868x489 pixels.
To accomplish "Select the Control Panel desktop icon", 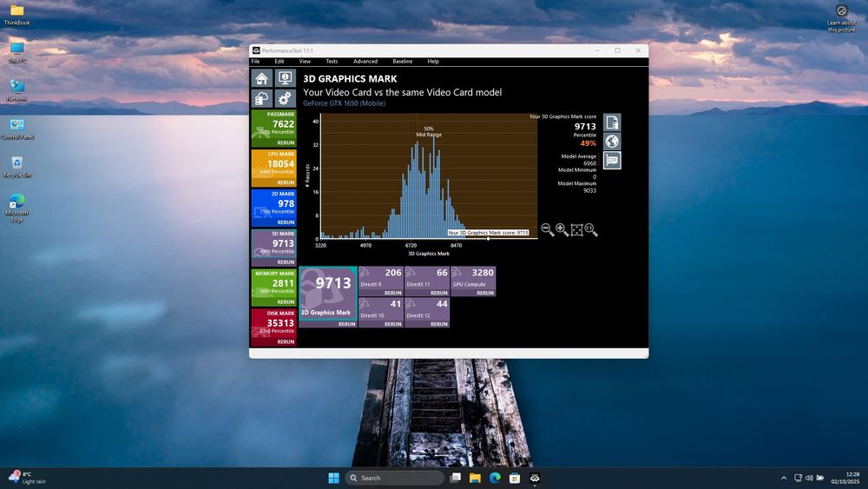I will point(17,129).
